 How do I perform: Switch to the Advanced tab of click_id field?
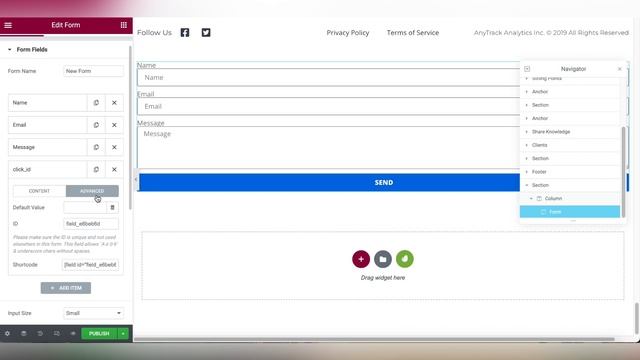tap(92, 191)
